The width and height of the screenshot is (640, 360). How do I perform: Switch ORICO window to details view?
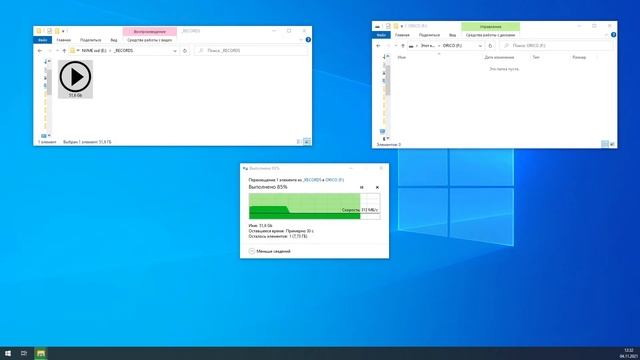pyautogui.click(x=605, y=144)
